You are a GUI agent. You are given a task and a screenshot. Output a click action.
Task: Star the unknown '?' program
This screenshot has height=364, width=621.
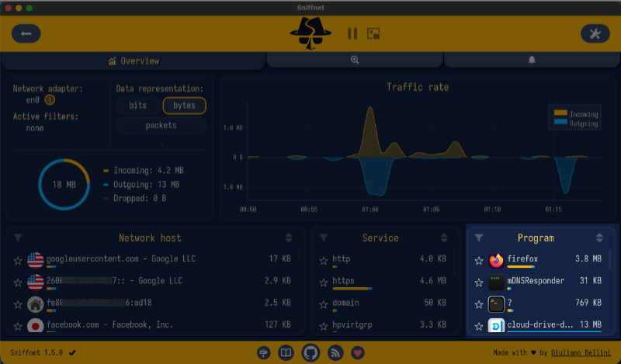[479, 304]
